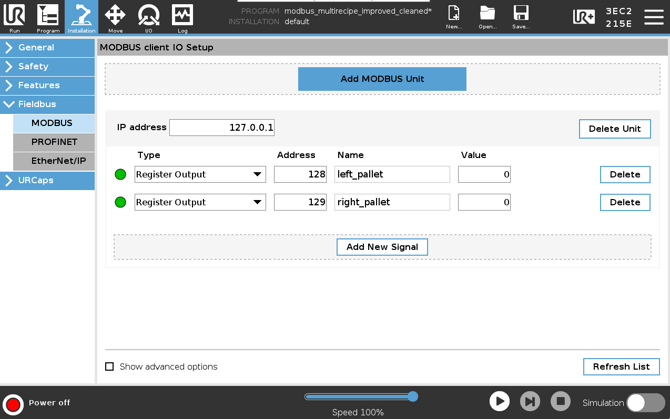
Task: Click the Power off robot status button
Action: (13, 403)
